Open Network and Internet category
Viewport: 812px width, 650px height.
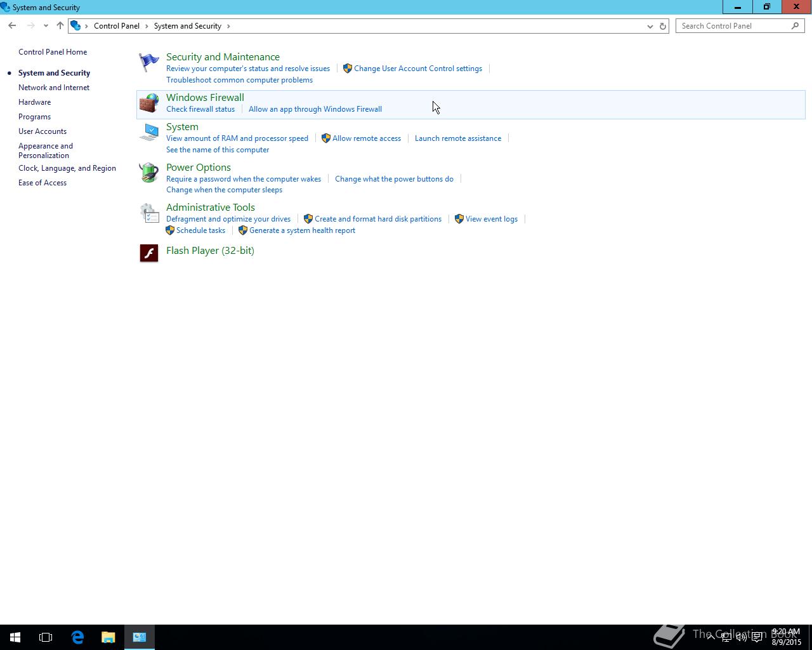(x=54, y=88)
